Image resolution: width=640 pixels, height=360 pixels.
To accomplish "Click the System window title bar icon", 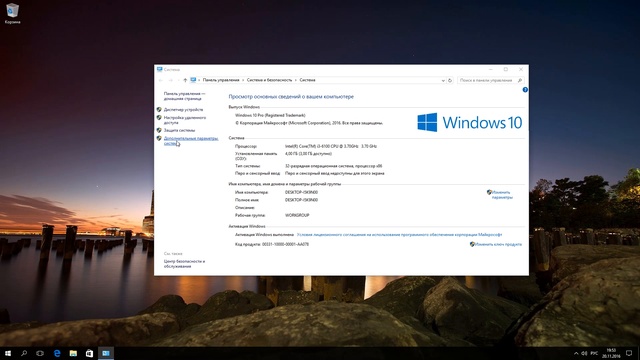I will (x=160, y=69).
